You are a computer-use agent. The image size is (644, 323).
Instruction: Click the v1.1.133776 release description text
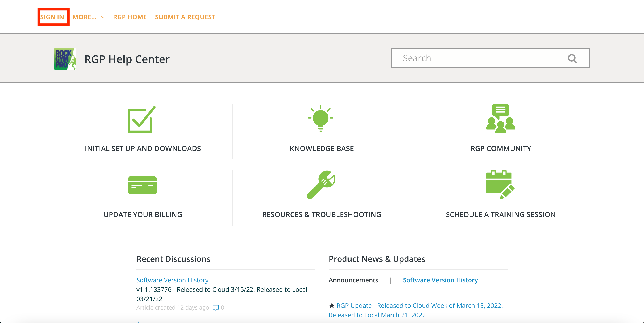click(222, 294)
